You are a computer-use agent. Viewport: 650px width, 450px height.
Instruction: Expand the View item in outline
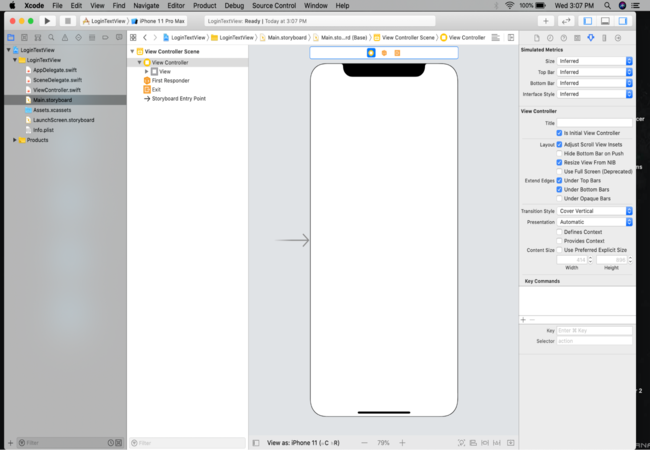146,71
